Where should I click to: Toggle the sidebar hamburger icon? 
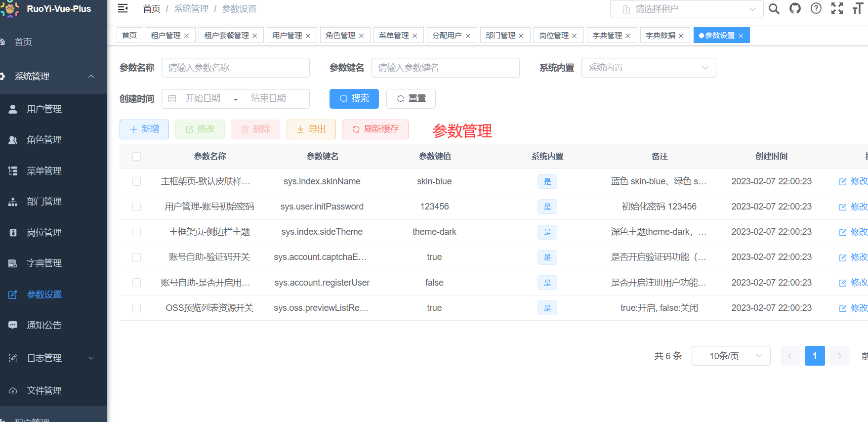pyautogui.click(x=123, y=8)
